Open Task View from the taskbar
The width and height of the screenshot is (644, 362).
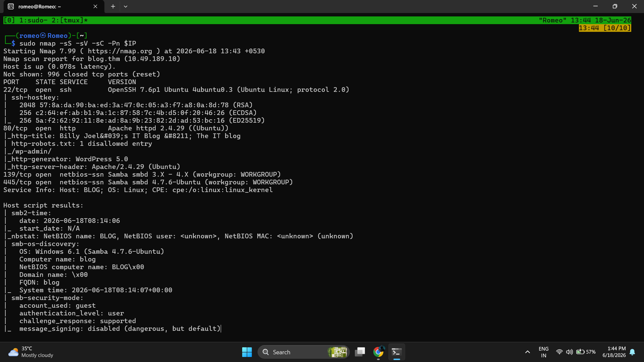(x=360, y=352)
